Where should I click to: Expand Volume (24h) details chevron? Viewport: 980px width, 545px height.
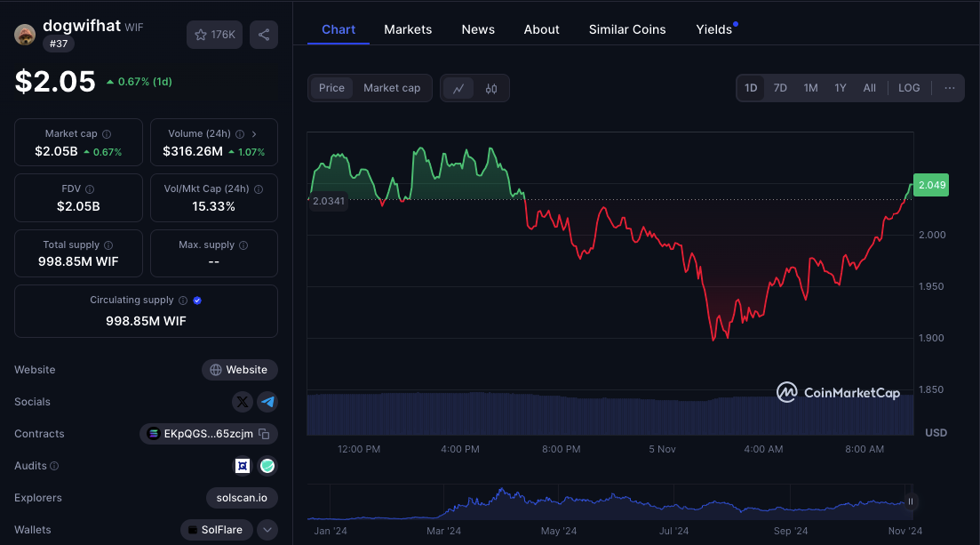(254, 134)
